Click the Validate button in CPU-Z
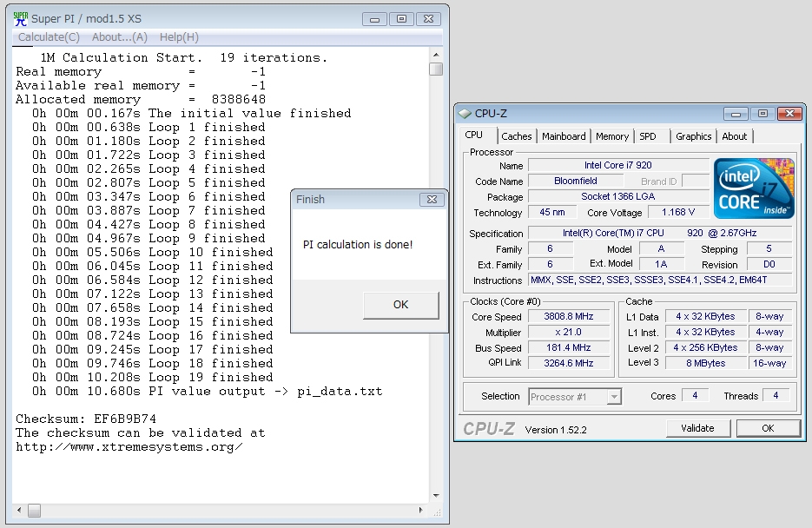The height and width of the screenshot is (528, 812). (697, 428)
